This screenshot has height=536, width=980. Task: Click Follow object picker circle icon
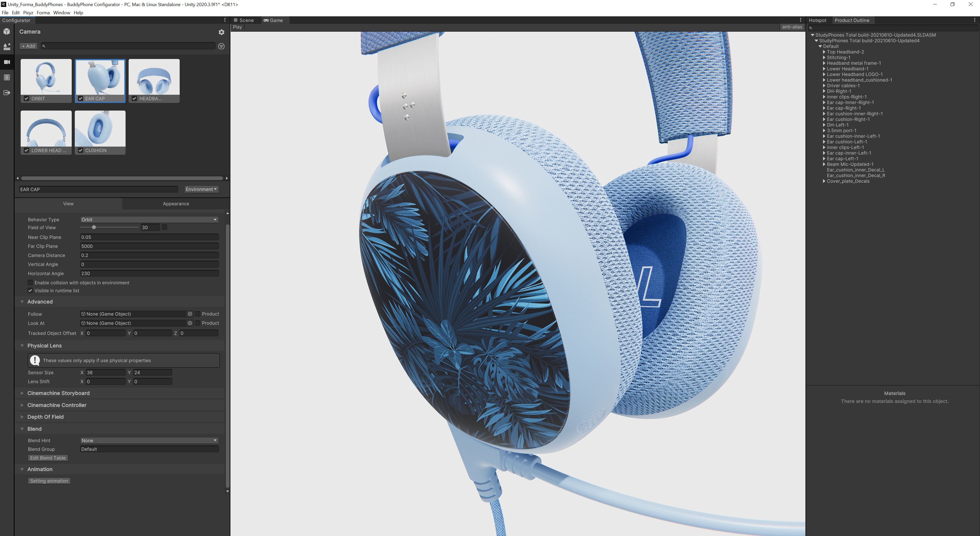(190, 314)
